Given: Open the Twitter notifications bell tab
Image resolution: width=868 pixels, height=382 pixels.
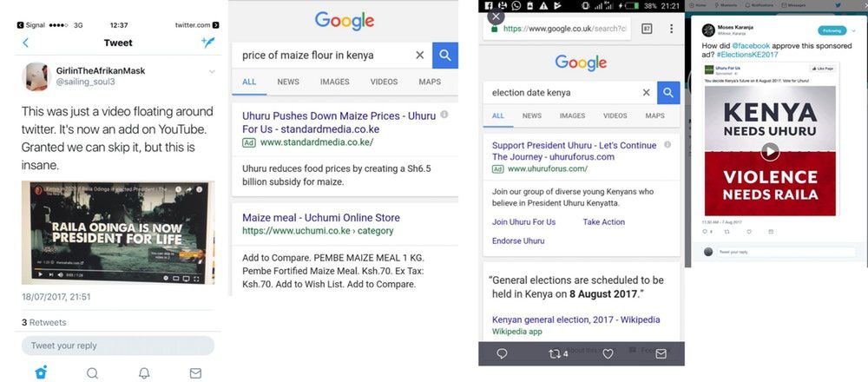Looking at the screenshot, I should pos(144,373).
